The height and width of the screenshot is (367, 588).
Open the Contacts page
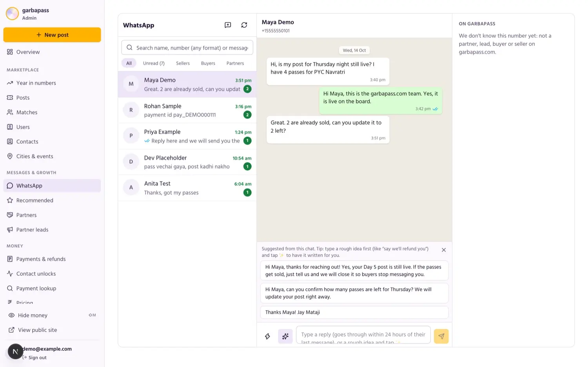[x=52, y=142]
